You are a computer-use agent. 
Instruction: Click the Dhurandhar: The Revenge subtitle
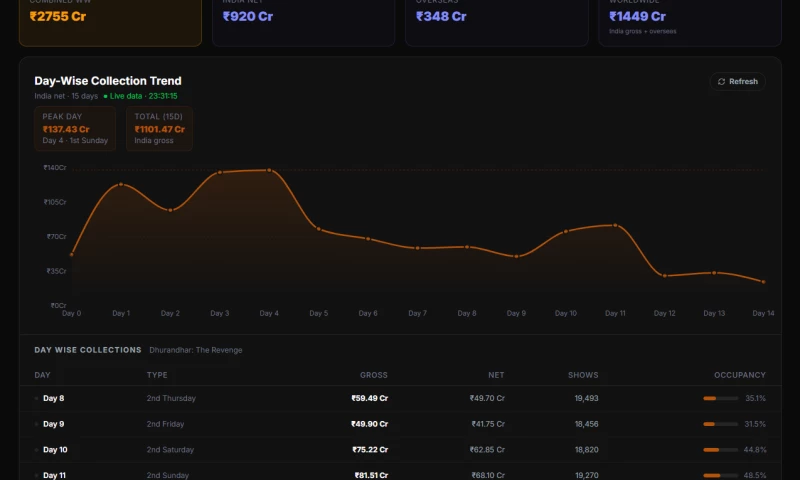196,350
